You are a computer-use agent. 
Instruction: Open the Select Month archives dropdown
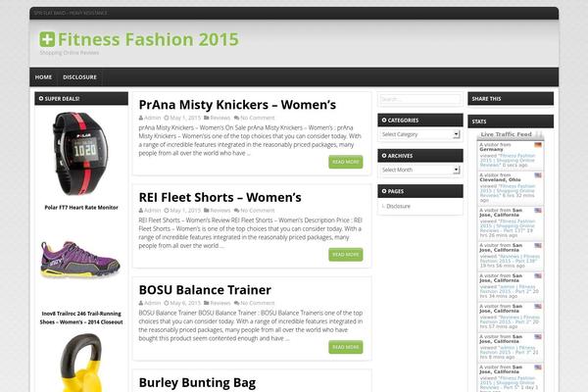[420, 170]
